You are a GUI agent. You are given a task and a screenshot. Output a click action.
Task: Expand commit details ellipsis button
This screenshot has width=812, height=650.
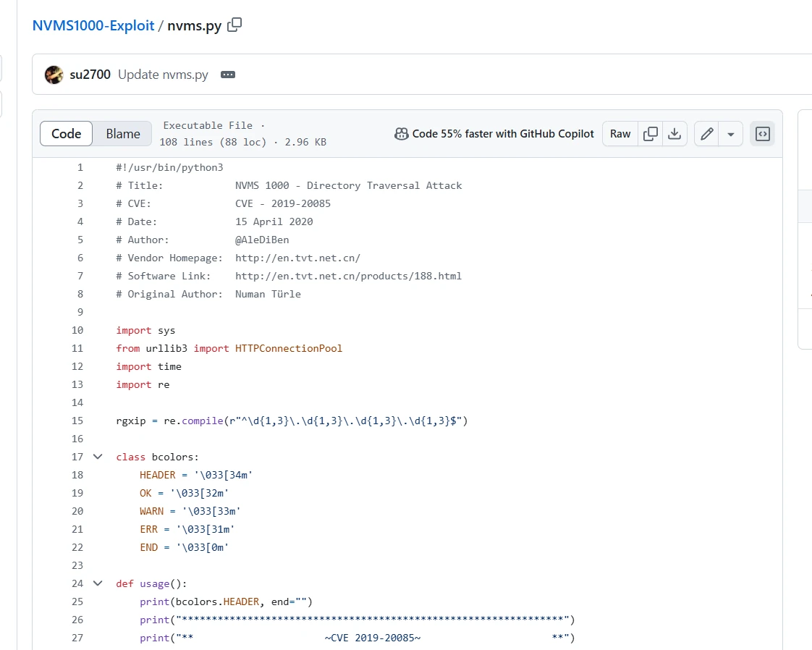coord(228,75)
